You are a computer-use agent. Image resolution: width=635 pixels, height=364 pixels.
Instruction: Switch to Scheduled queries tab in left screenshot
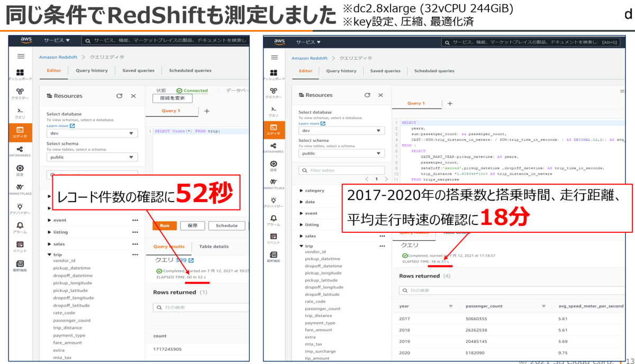[190, 70]
